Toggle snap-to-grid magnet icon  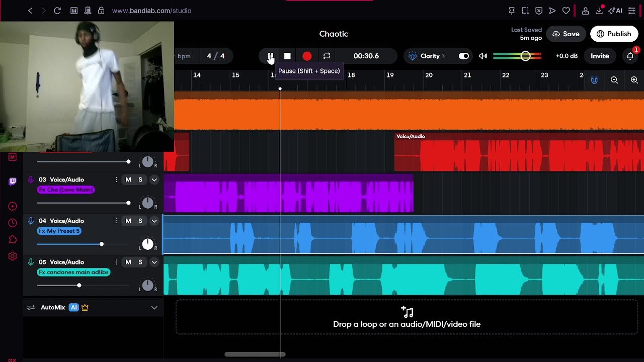594,80
